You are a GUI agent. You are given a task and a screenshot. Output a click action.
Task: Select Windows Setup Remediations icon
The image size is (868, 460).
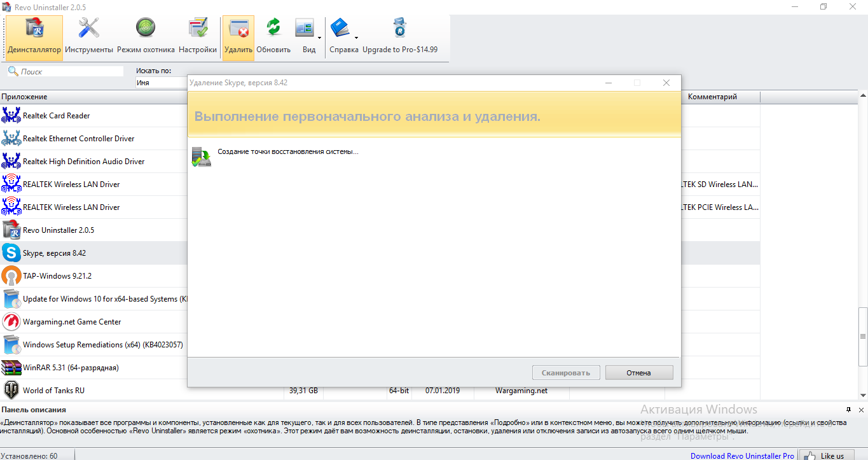pos(11,344)
